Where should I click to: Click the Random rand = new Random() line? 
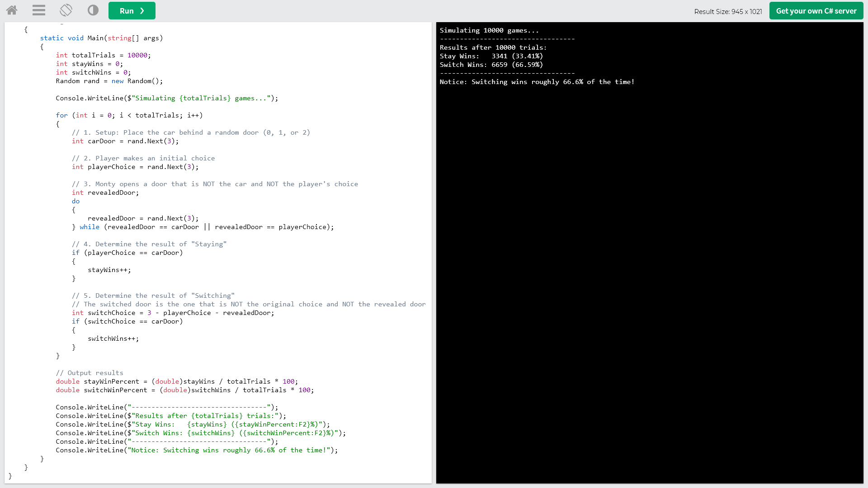point(109,81)
